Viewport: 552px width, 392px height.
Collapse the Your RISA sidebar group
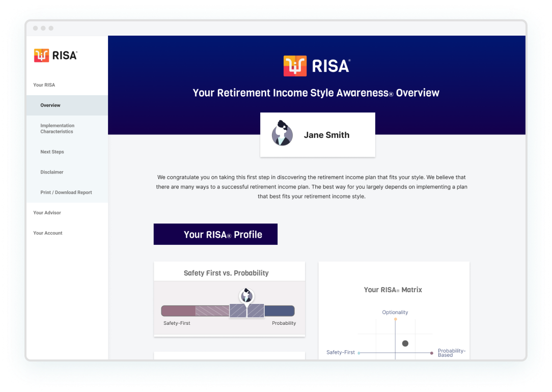point(44,85)
